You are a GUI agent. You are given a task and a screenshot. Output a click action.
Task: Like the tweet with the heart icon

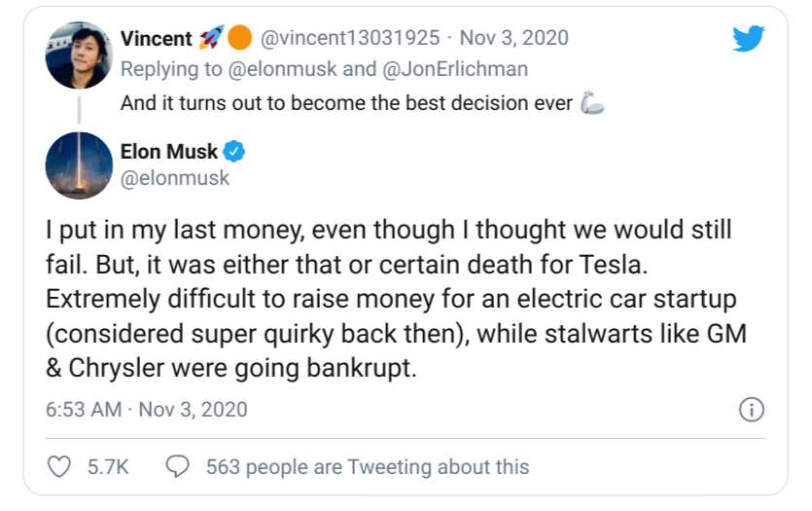[x=60, y=466]
